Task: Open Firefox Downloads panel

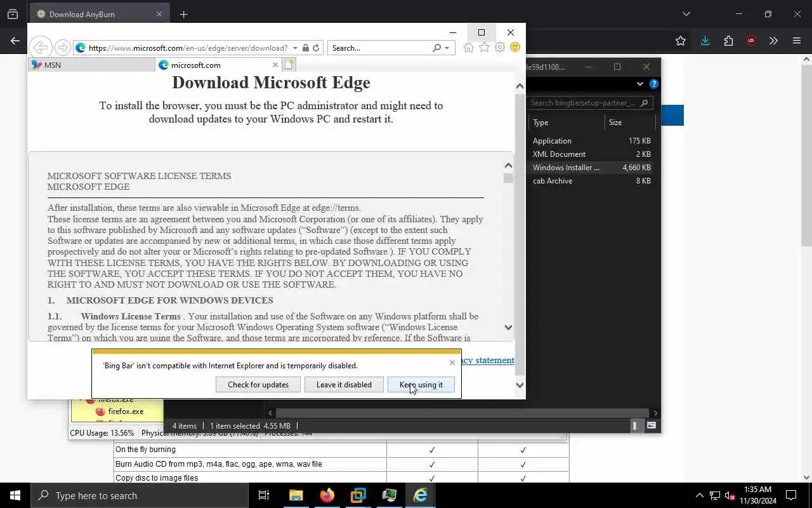Action: click(705, 41)
